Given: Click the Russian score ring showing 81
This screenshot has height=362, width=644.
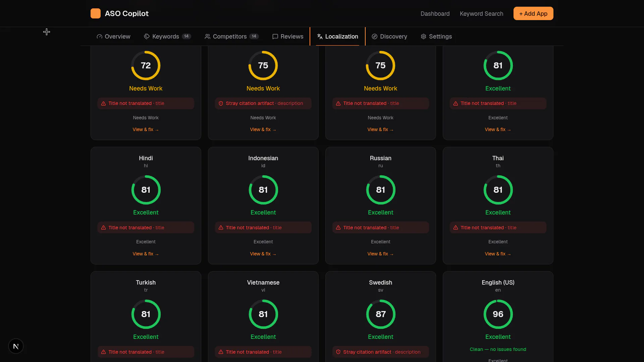Looking at the screenshot, I should (x=381, y=190).
